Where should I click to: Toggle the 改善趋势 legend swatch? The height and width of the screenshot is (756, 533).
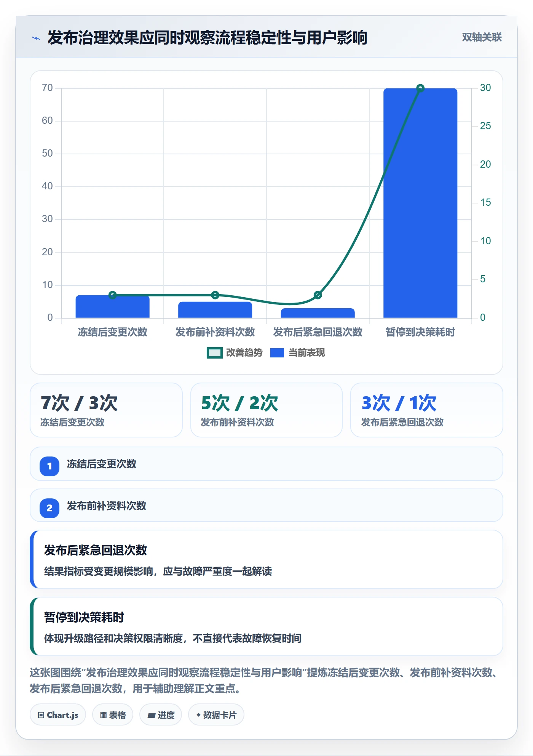click(214, 353)
